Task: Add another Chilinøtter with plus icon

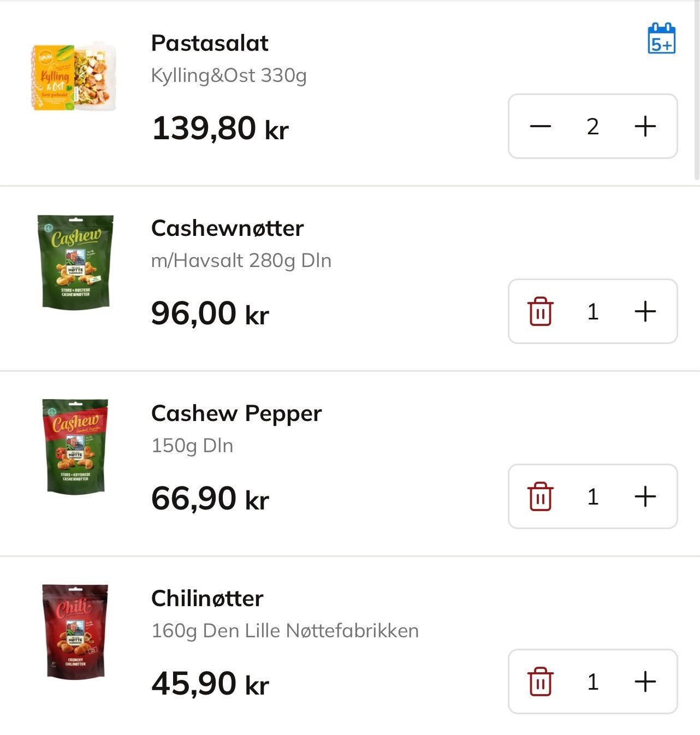Action: point(645,681)
